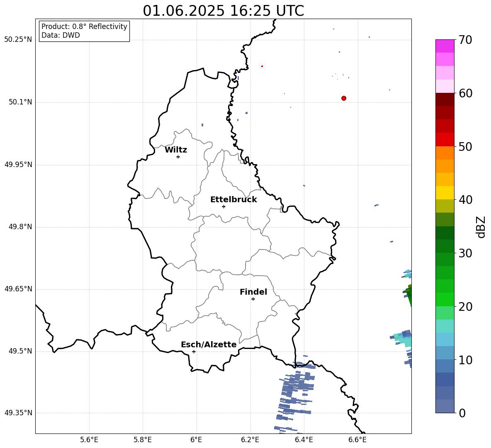491x448 pixels.
Task: Click the Esch/Alzette city label
Action: point(209,345)
